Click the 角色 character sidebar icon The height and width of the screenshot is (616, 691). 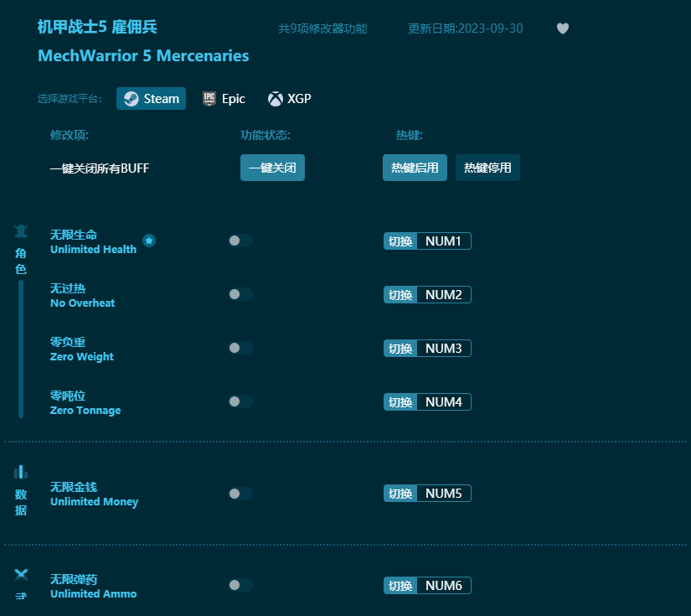pyautogui.click(x=20, y=230)
